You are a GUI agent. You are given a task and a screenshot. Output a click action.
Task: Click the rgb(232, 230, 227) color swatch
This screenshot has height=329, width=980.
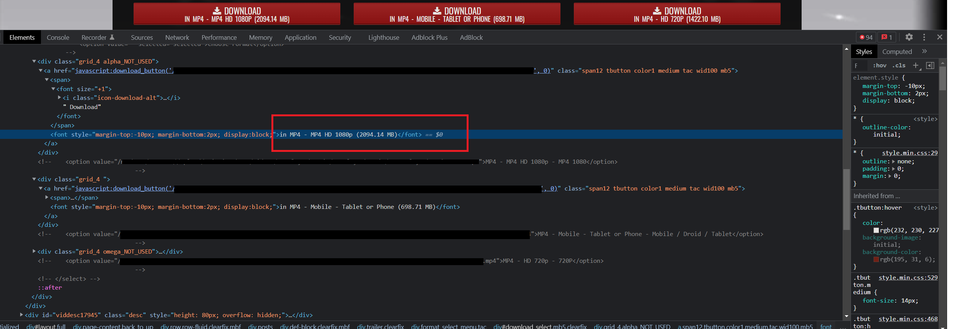pos(876,230)
